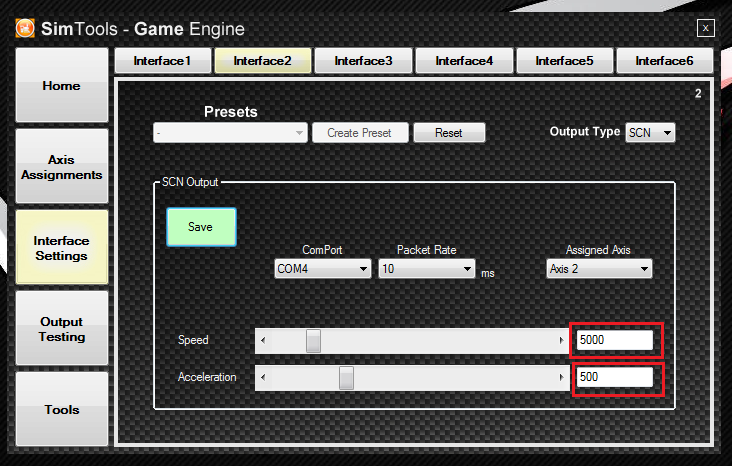This screenshot has height=466, width=732.
Task: Click Acceleration slider right arrow
Action: tap(561, 377)
